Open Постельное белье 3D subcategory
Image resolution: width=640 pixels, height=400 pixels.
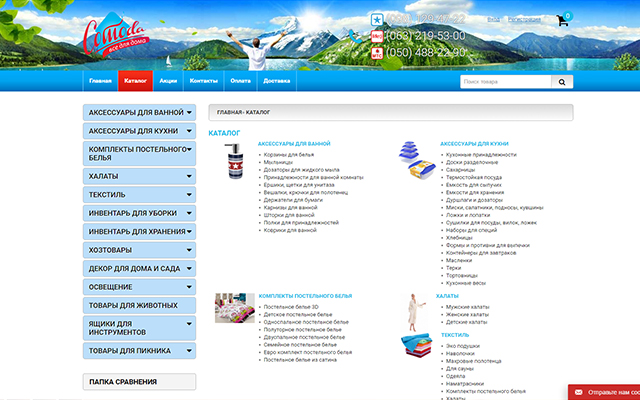click(291, 307)
